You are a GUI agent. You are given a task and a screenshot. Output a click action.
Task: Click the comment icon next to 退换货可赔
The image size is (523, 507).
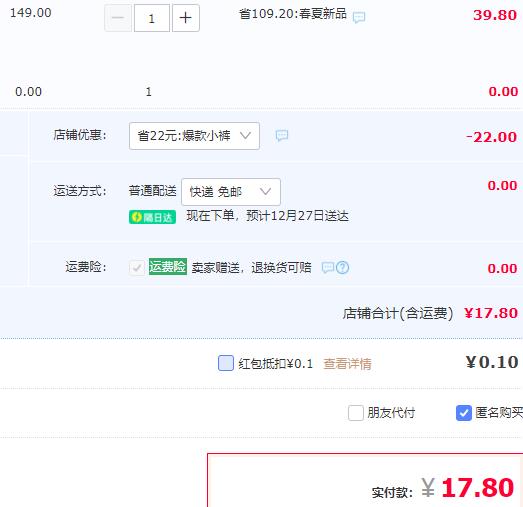(328, 267)
